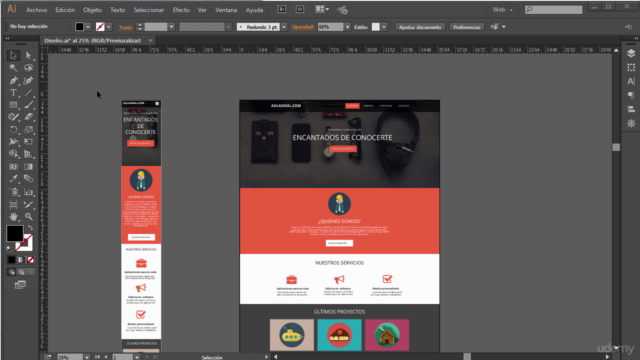Open the Efecto menu

click(181, 9)
